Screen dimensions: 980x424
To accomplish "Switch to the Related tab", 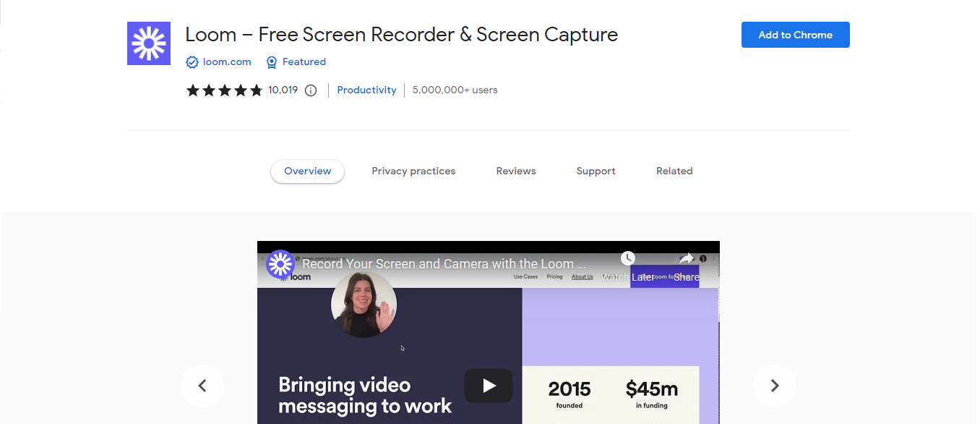I will [674, 171].
